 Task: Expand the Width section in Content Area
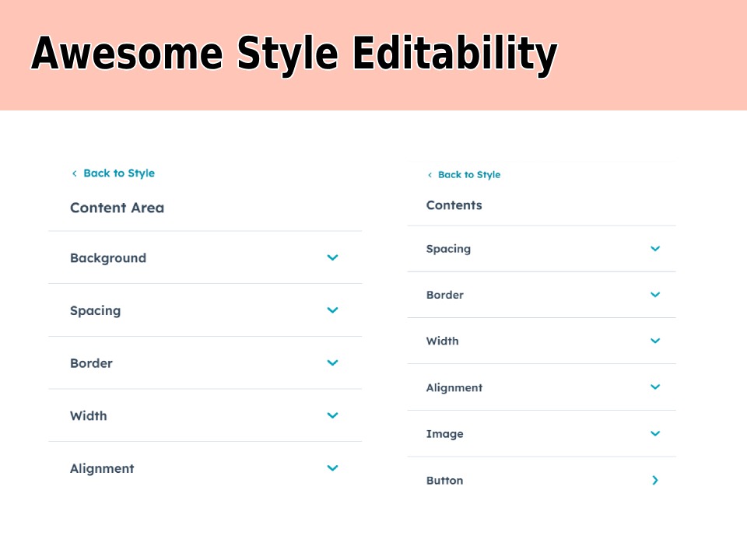pos(332,415)
